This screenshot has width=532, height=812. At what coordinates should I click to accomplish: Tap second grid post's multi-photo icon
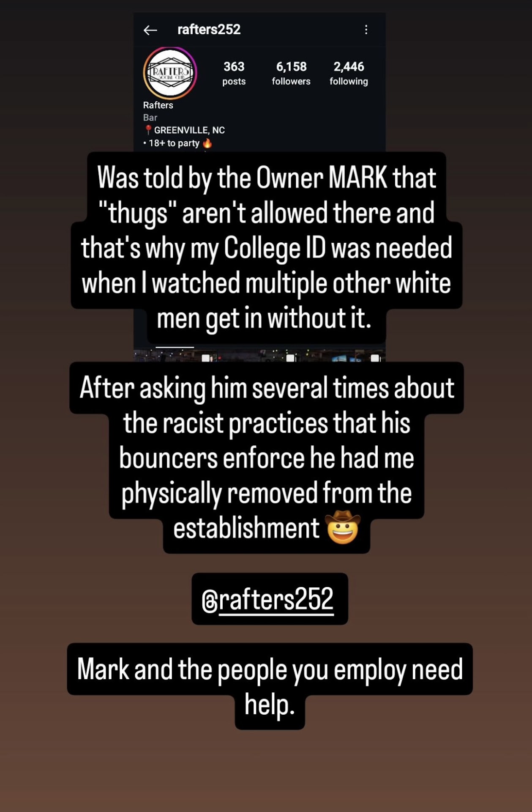(290, 358)
